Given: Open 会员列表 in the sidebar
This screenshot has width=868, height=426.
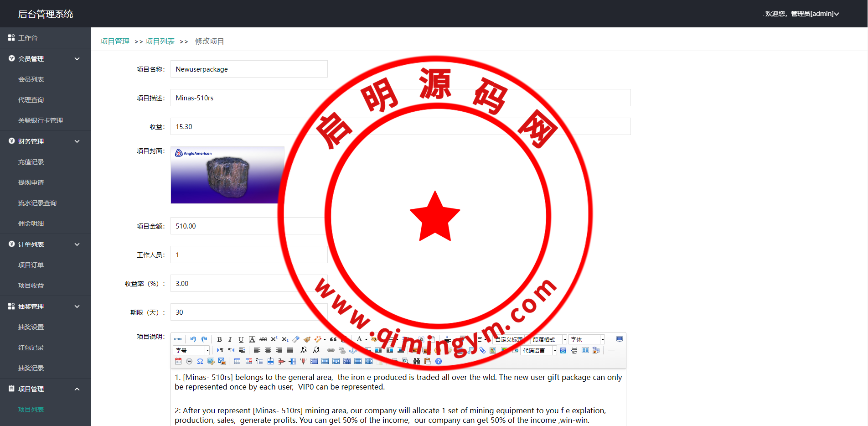Looking at the screenshot, I should [31, 79].
